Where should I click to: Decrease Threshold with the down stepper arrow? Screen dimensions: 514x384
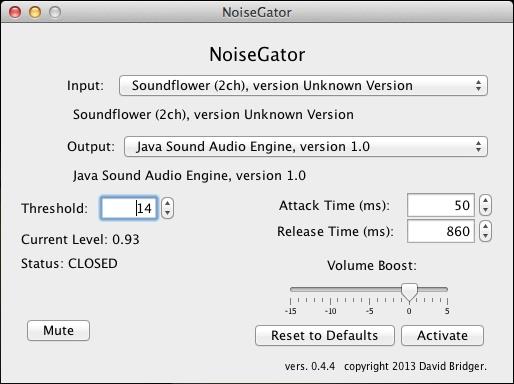(x=167, y=213)
